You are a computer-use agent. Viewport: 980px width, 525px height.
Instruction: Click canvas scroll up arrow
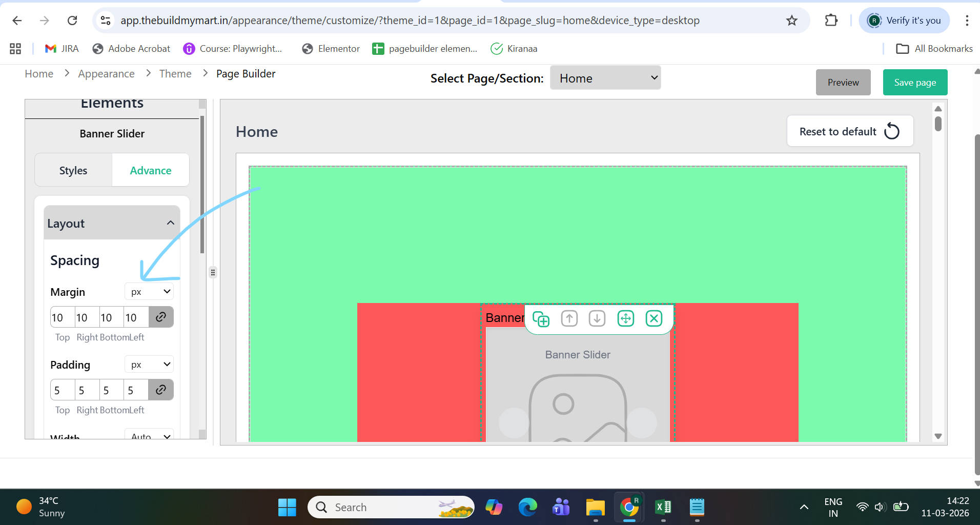coord(938,109)
